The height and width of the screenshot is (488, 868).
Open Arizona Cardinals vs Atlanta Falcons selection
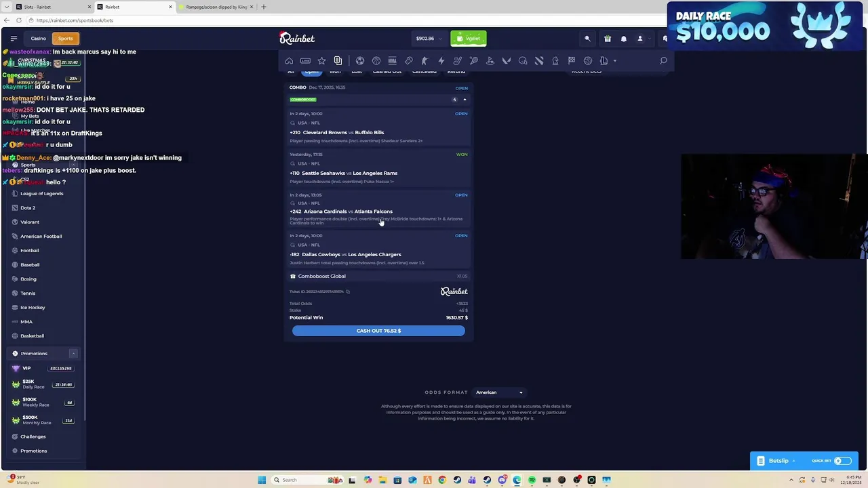coord(378,209)
